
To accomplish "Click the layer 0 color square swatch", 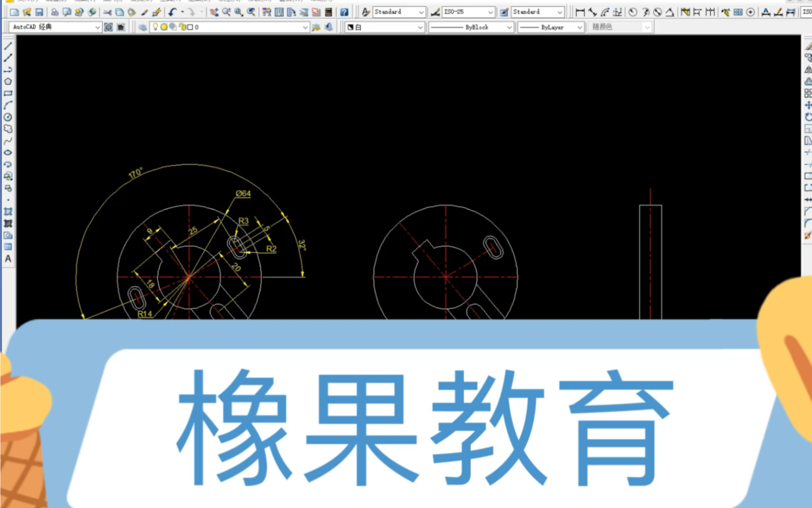I will [190, 27].
